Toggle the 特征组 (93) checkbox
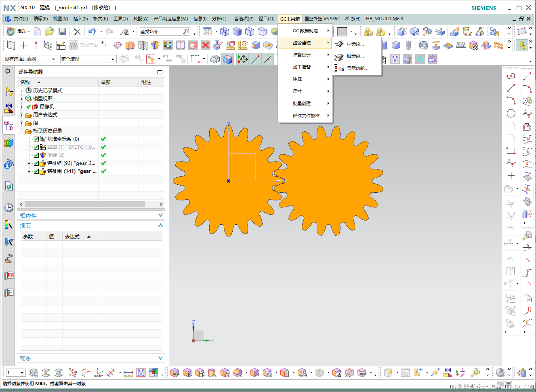 coord(36,163)
